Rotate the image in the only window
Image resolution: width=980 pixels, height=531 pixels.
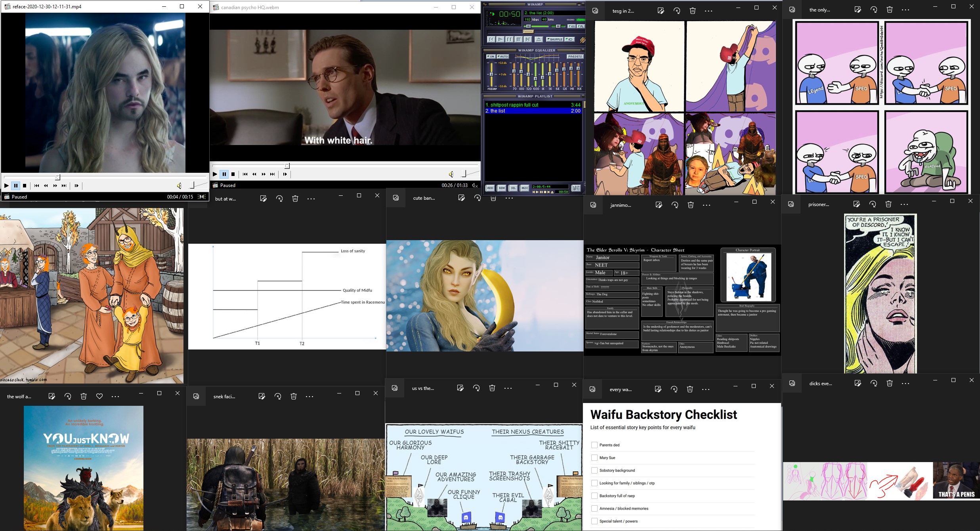click(874, 10)
